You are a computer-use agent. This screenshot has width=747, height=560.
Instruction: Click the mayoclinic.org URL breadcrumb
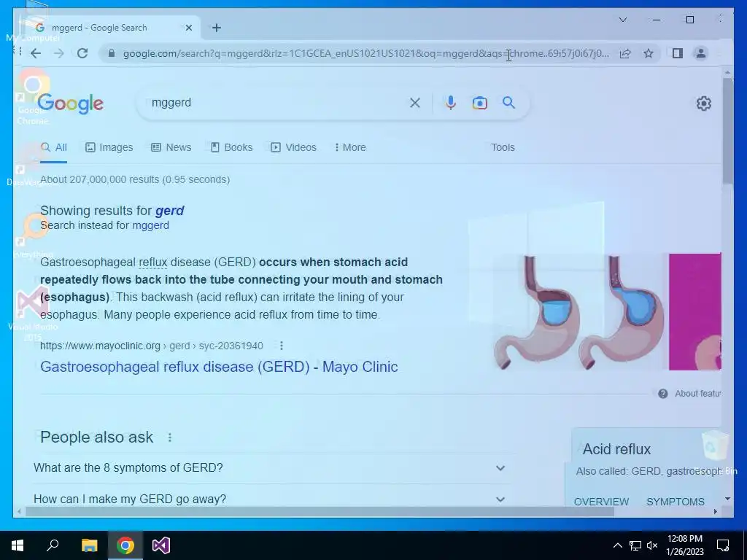click(152, 346)
